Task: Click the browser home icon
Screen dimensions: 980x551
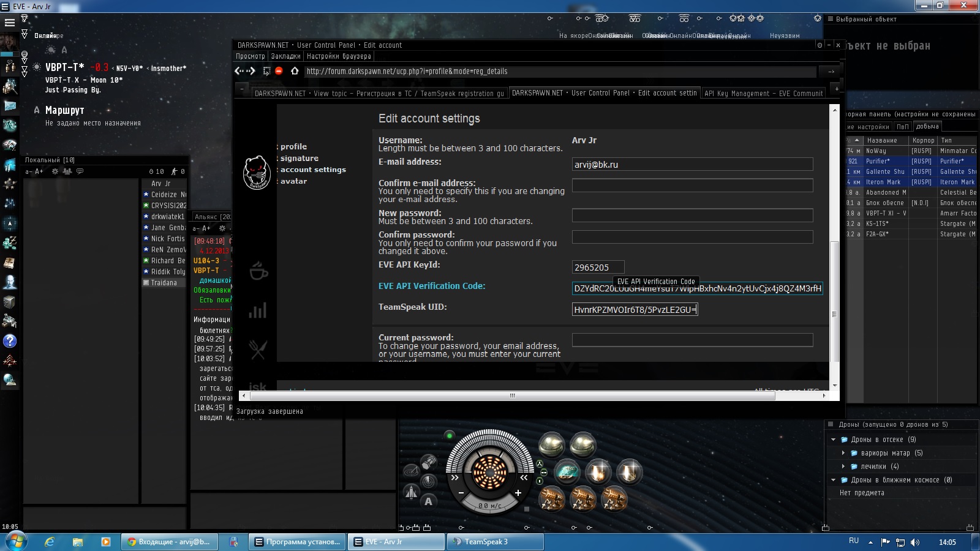Action: (x=295, y=71)
